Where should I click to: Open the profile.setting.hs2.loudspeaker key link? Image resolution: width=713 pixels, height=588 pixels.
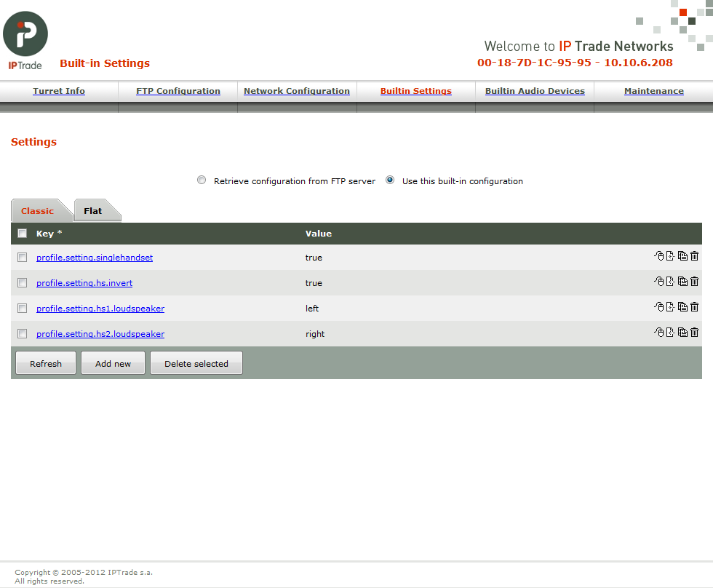[x=100, y=334]
